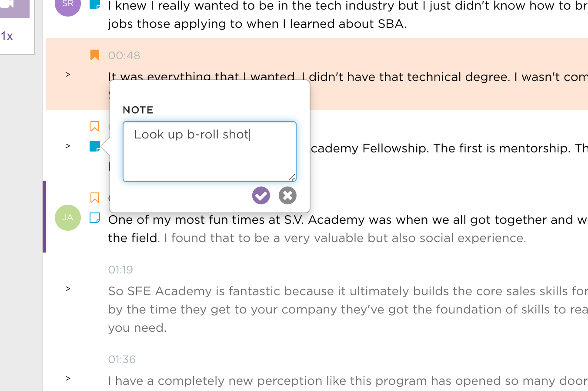
Task: Expand the arrow beside the mentorship paragraph
Action: pyautogui.click(x=68, y=146)
